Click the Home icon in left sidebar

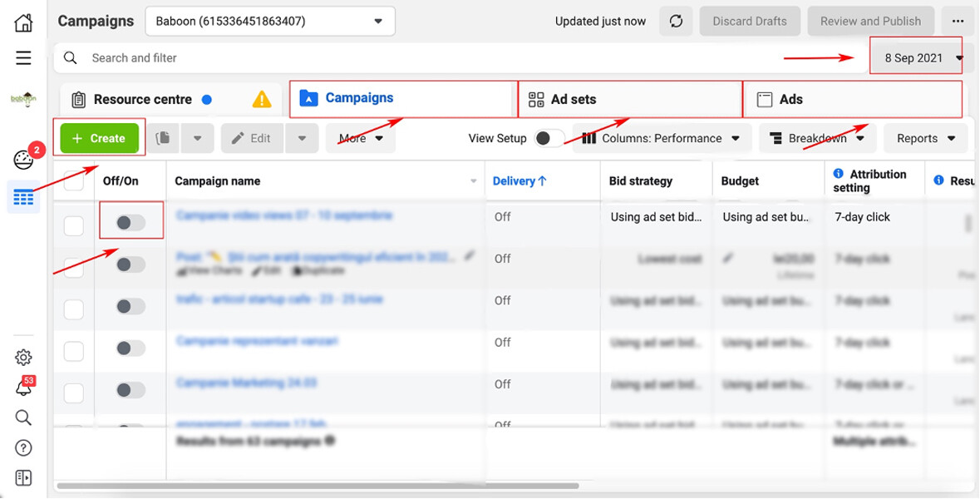[23, 22]
